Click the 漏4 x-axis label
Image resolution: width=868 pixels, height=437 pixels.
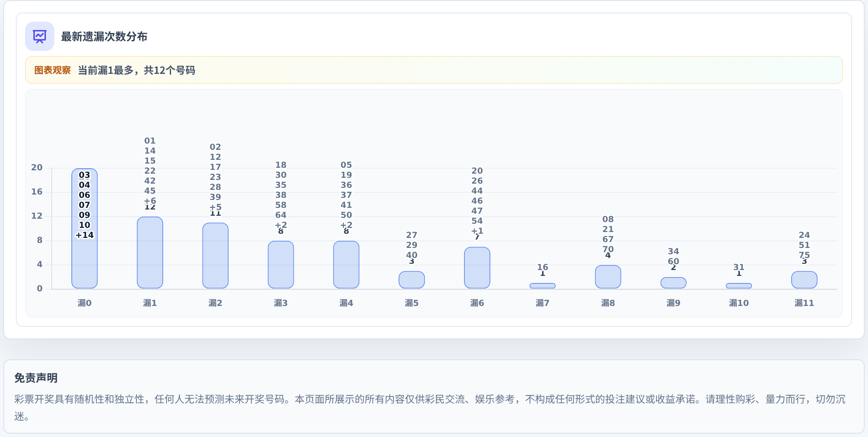[346, 303]
